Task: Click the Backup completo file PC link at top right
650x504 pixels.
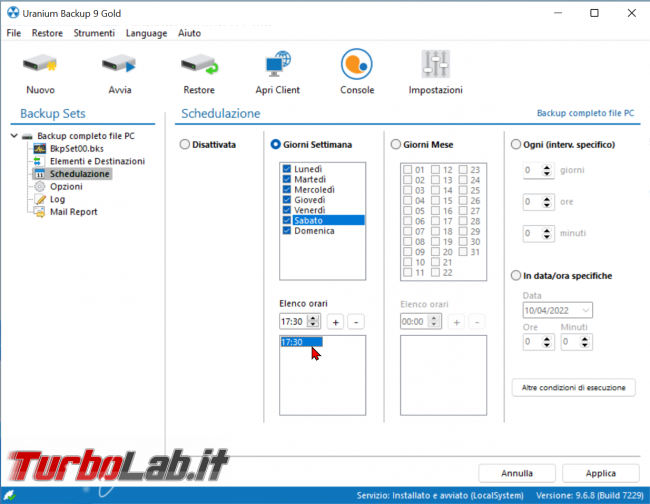Action: (585, 113)
